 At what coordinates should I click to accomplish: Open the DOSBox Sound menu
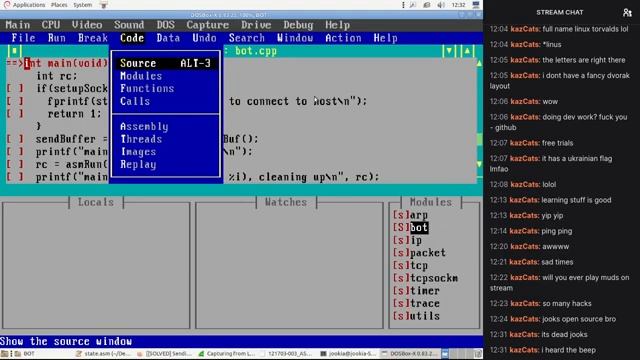129,25
